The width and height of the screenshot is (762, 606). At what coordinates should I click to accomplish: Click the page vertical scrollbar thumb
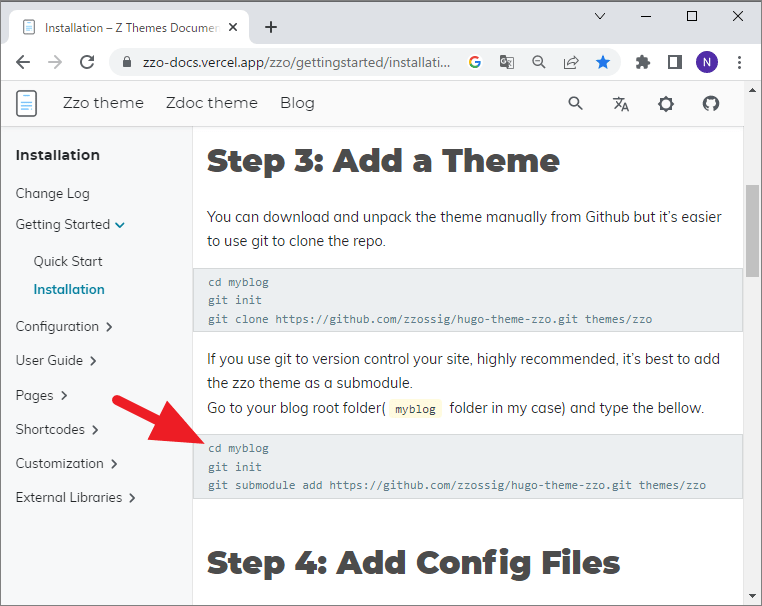click(752, 230)
